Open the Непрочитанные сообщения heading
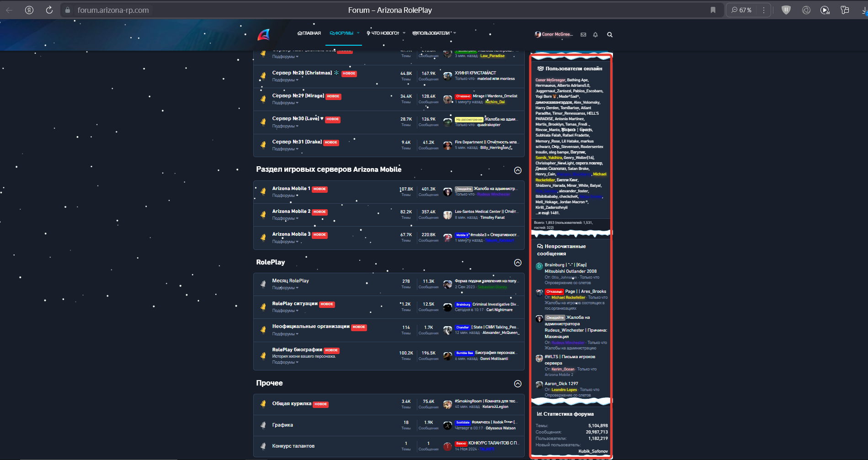 pos(561,250)
